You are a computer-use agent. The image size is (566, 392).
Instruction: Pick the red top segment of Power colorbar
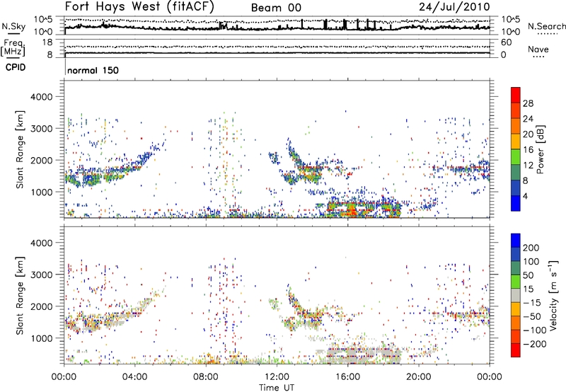[x=516, y=95]
